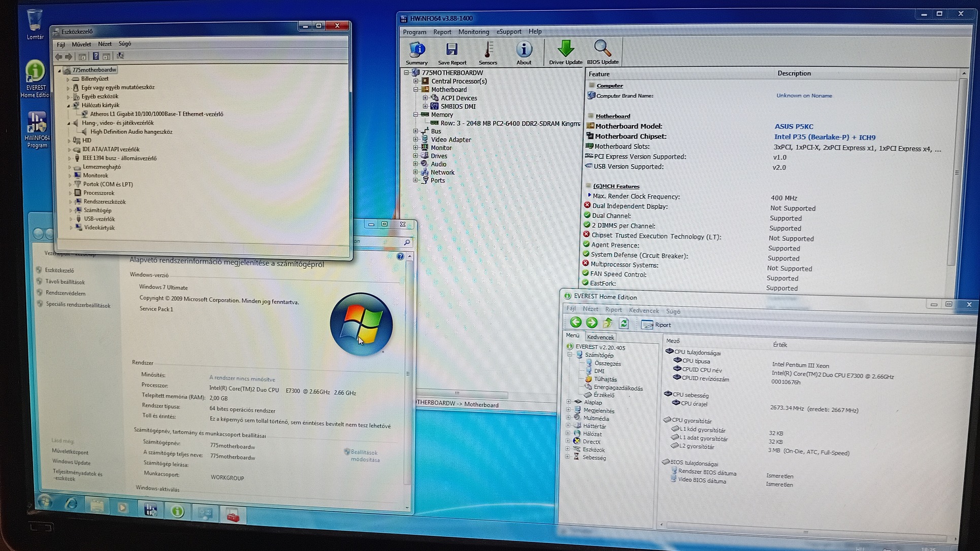Collapse the Hálózati kártyák node in Eszközkezelő
Image resolution: width=980 pixels, height=551 pixels.
tap(69, 106)
